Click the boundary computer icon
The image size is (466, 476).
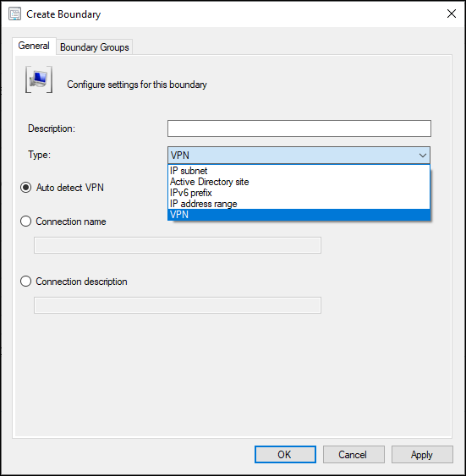[x=39, y=79]
